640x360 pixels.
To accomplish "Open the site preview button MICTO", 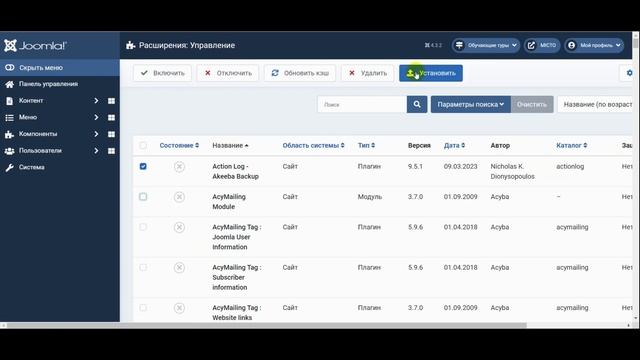I will tap(542, 45).
